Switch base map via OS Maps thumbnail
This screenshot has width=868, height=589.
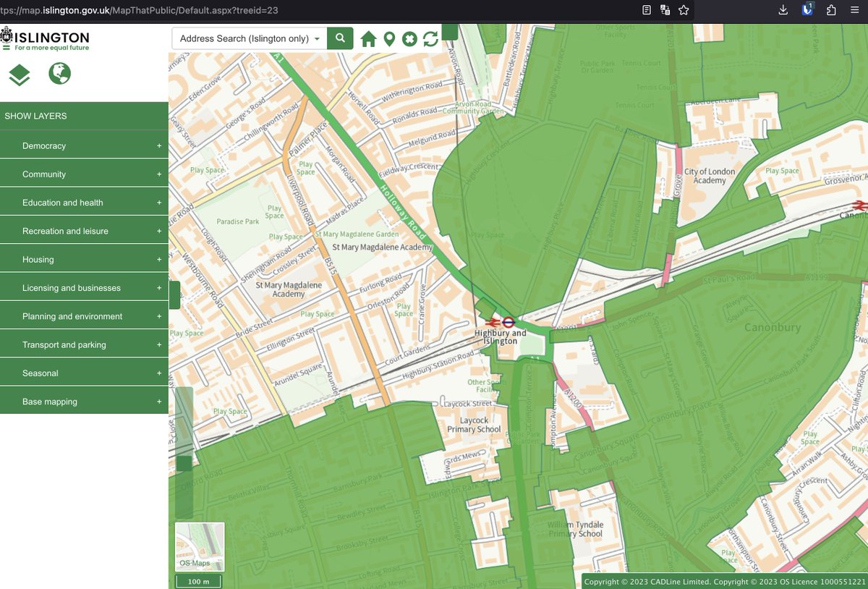[x=200, y=547]
